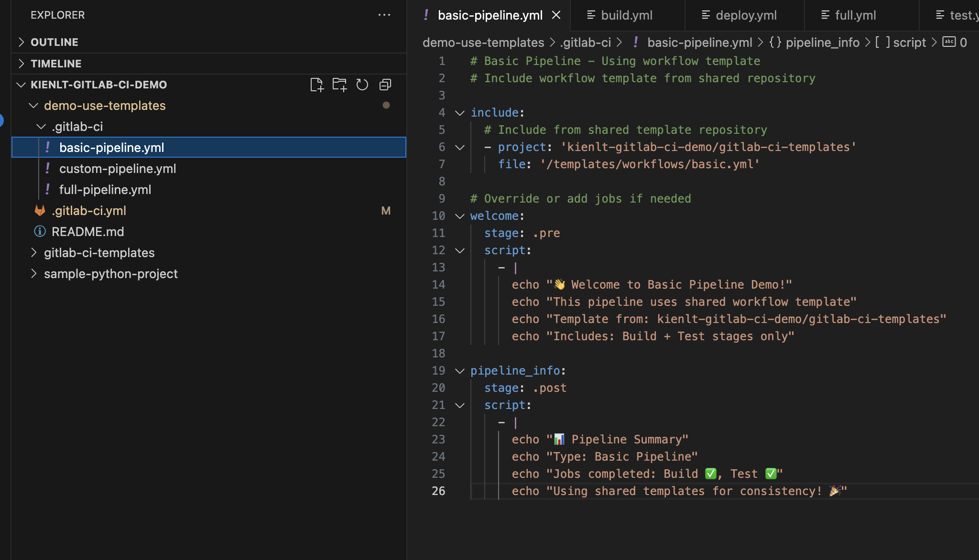This screenshot has height=560, width=979.
Task: Click pipeline_info in the breadcrumb bar
Action: coord(823,42)
